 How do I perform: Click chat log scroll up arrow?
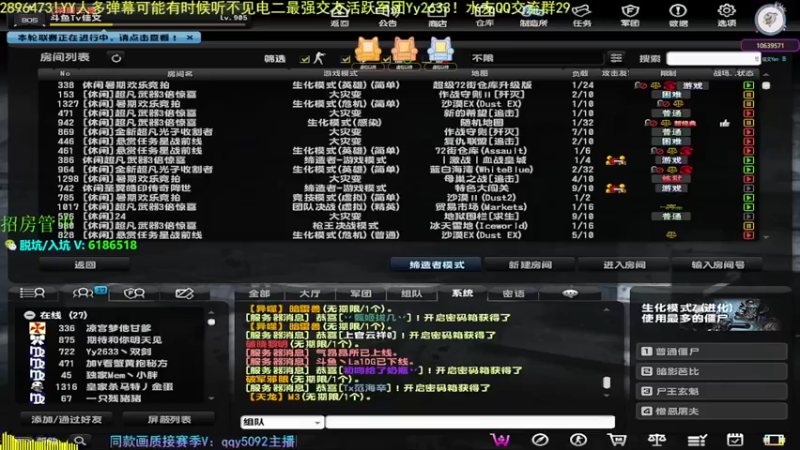[606, 310]
